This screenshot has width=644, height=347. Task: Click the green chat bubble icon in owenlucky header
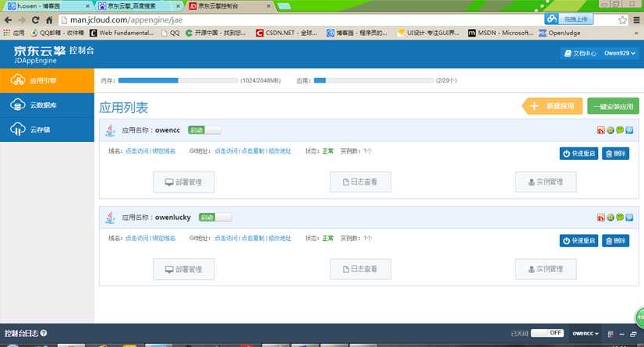pos(620,217)
